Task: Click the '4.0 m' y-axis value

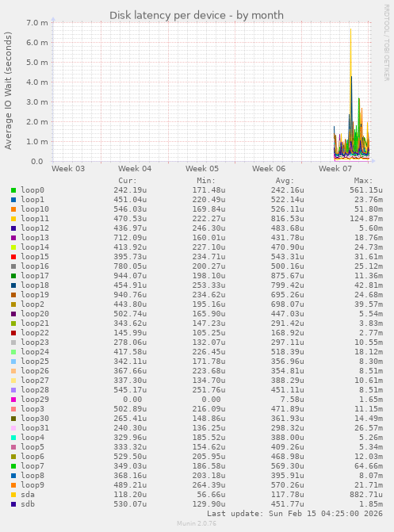Action: click(x=37, y=82)
